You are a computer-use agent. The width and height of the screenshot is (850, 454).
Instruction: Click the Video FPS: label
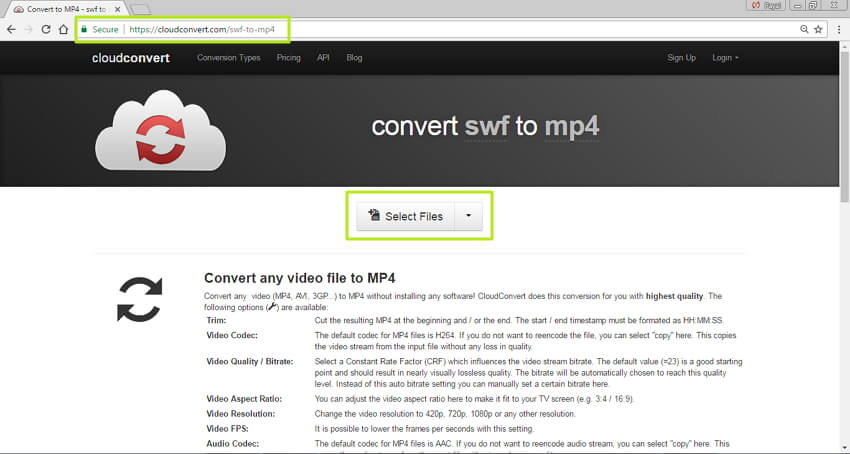[x=228, y=429]
